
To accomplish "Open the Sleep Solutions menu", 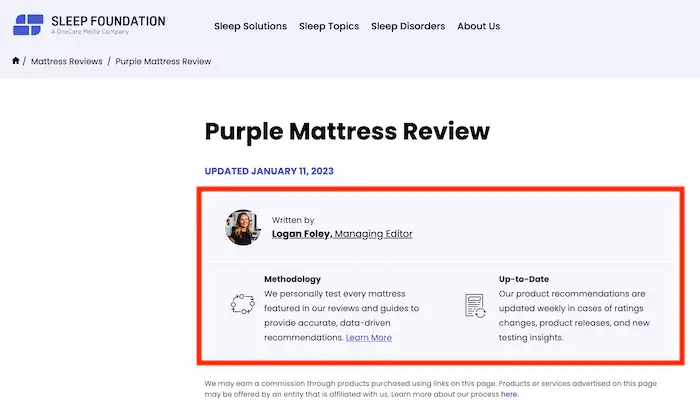I will (250, 26).
